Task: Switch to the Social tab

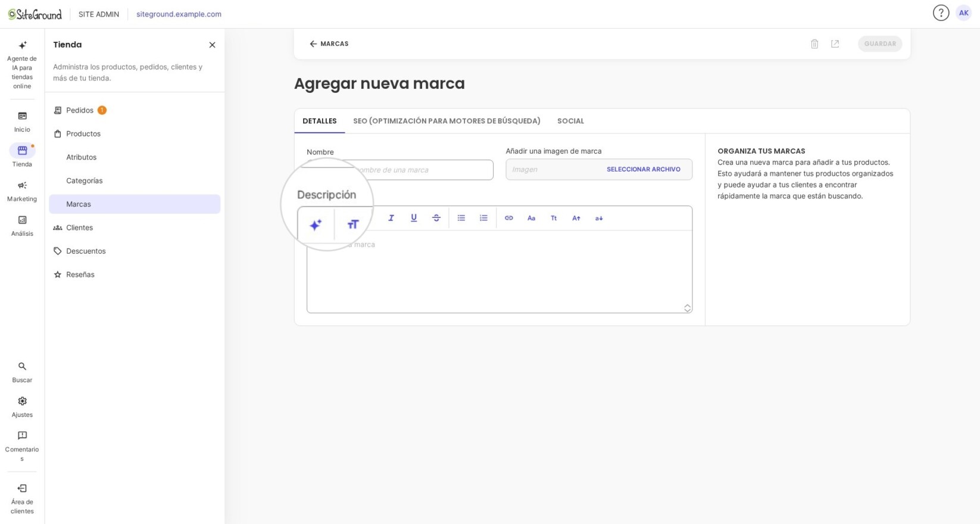Action: pos(570,121)
